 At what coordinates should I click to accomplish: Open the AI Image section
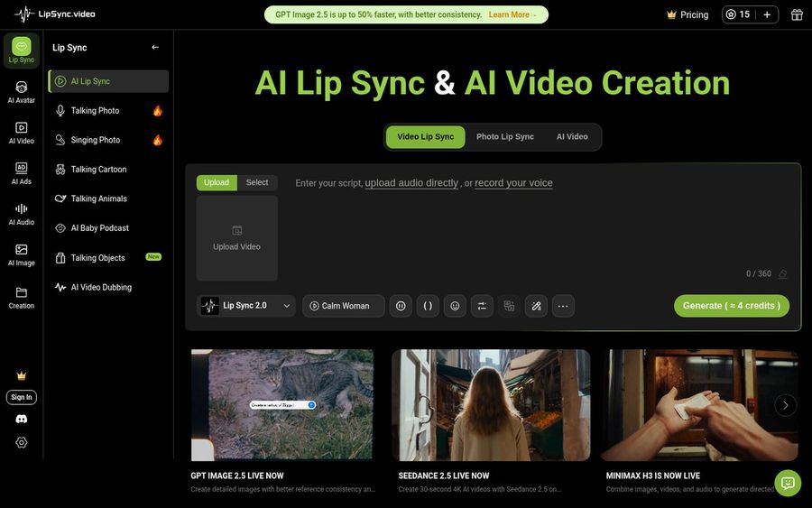22,254
